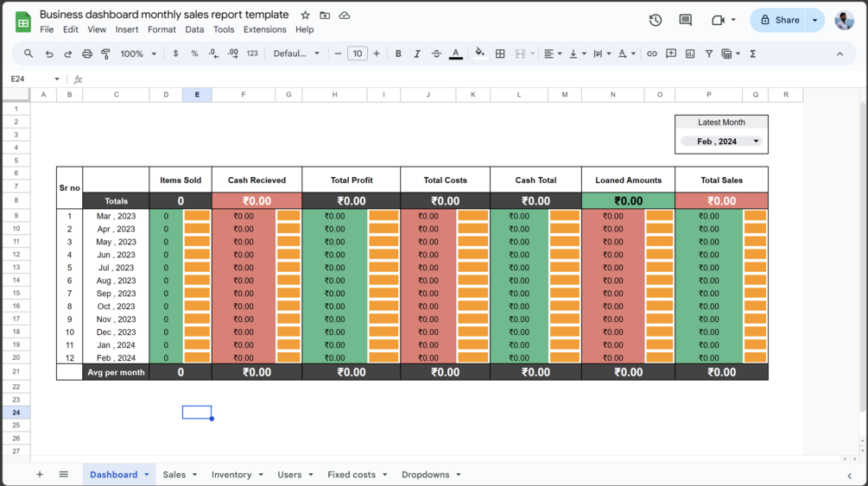The width and height of the screenshot is (868, 486).
Task: Open the table views icon dropdown
Action: click(x=731, y=54)
